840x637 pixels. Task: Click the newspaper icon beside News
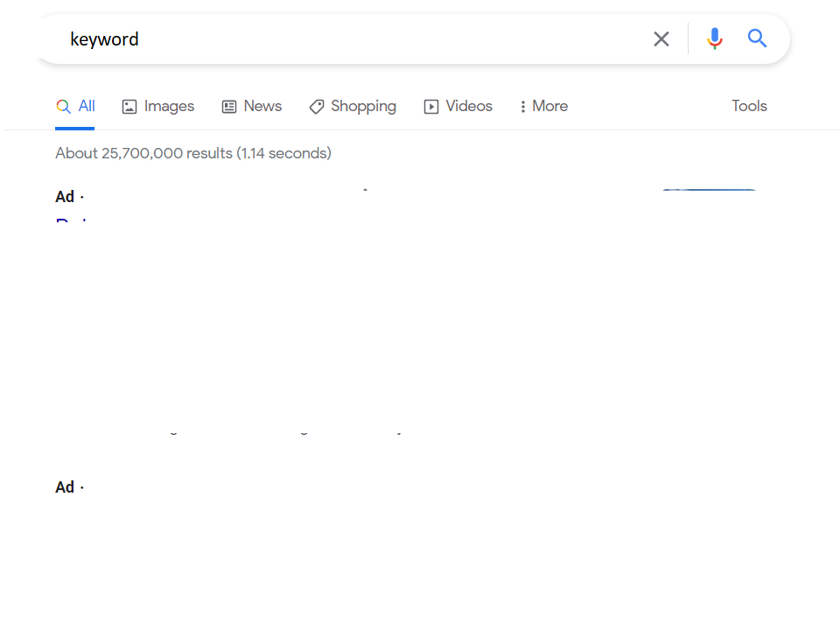click(x=229, y=107)
